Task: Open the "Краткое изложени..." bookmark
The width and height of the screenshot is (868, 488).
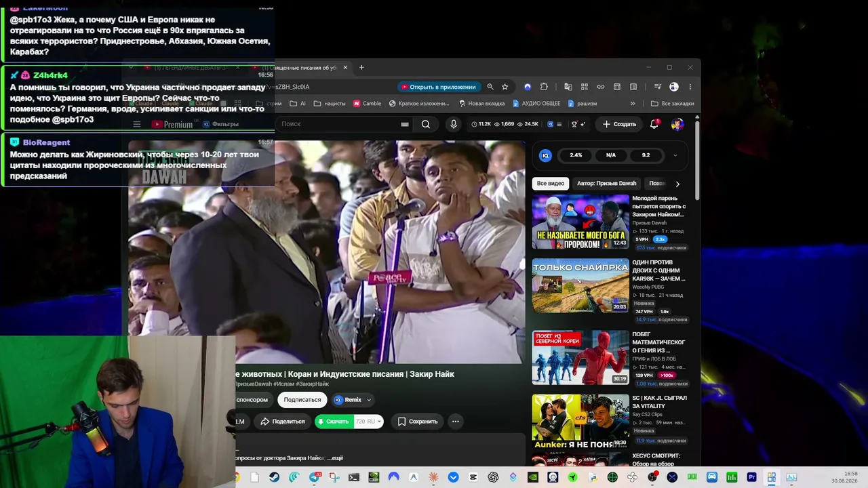Action: 419,104
